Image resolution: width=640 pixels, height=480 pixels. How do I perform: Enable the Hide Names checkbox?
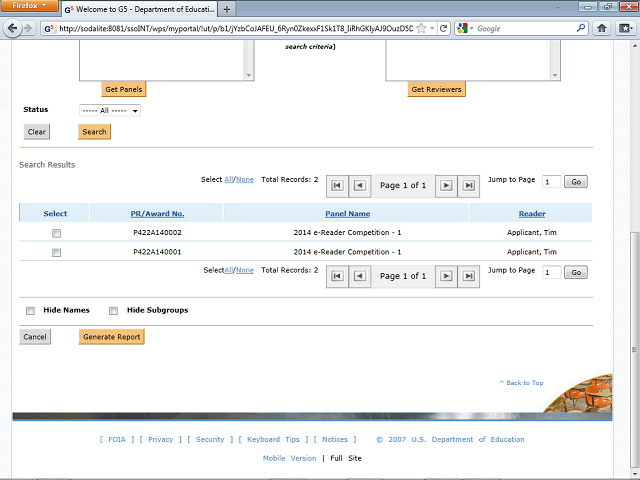(30, 311)
